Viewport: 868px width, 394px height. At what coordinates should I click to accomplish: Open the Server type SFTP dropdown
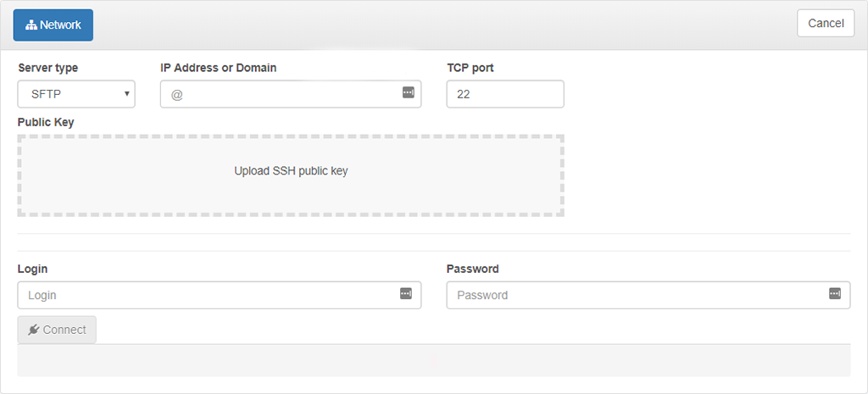76,94
